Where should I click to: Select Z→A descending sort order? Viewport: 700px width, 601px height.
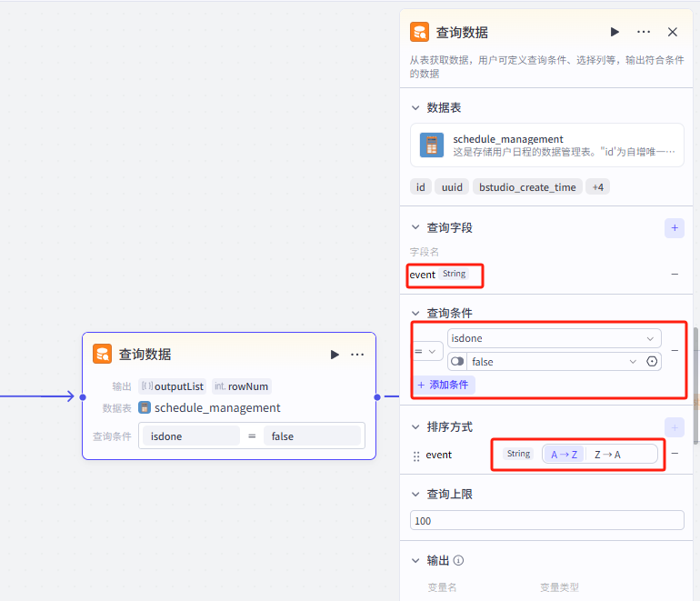607,454
